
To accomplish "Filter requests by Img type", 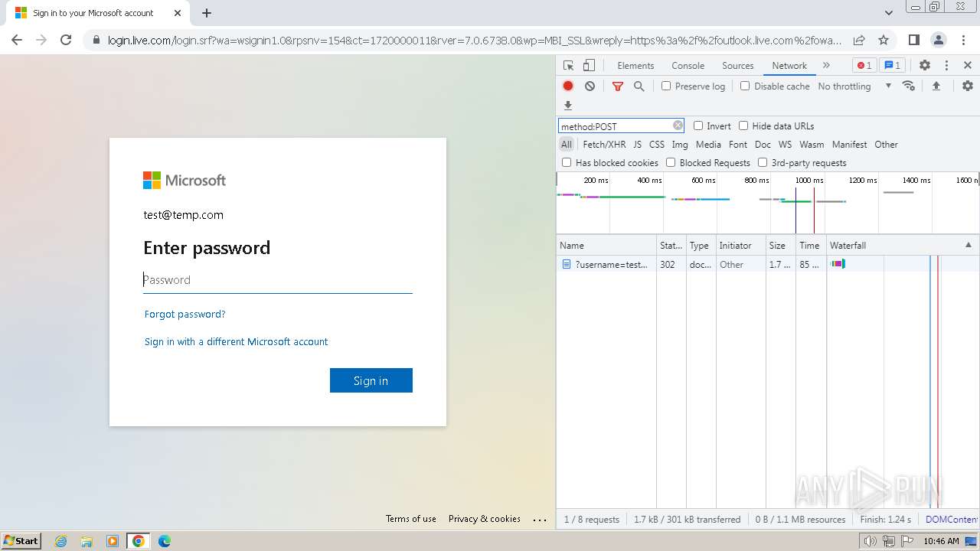I will pyautogui.click(x=680, y=144).
